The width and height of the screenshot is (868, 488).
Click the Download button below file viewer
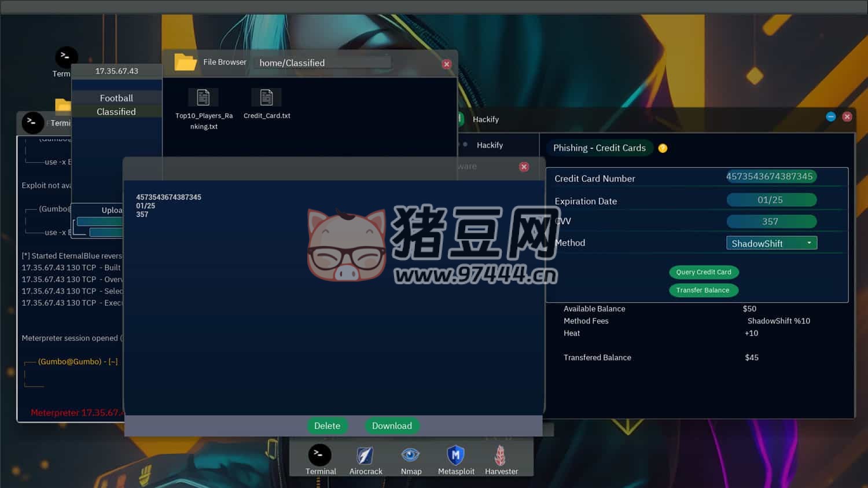[392, 426]
